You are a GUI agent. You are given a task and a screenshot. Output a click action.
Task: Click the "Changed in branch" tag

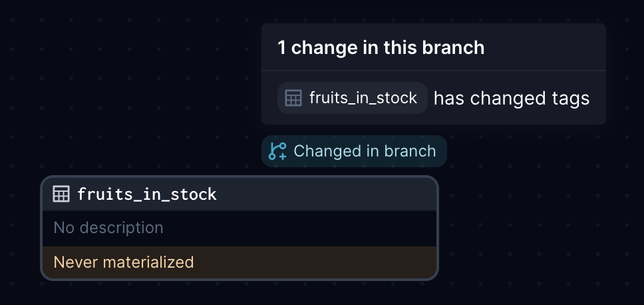click(354, 151)
